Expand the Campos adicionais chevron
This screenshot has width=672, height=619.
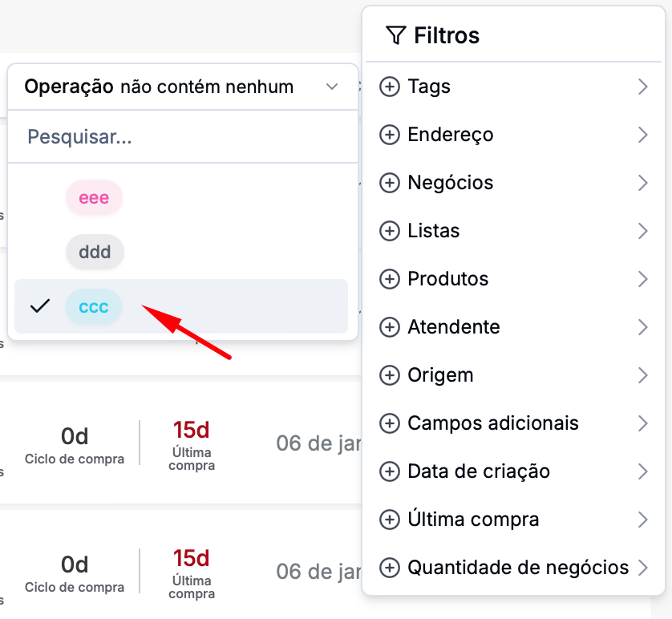coord(642,423)
